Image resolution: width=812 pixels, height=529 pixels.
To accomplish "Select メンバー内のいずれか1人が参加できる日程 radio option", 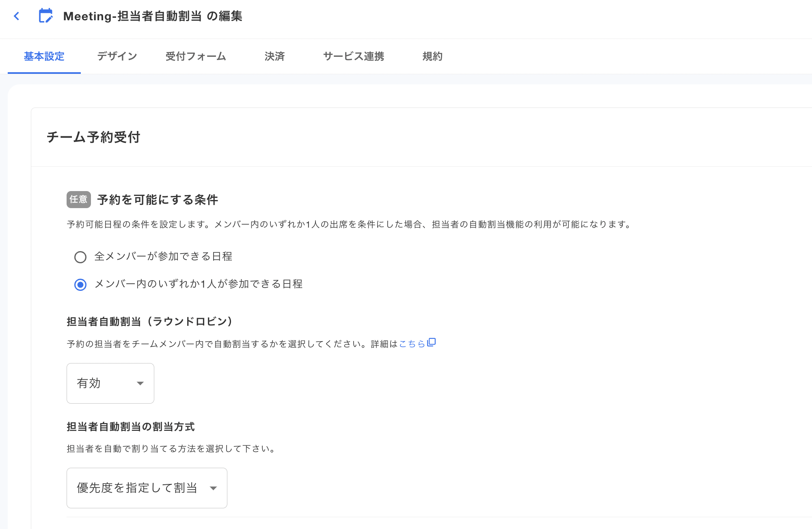I will point(80,285).
